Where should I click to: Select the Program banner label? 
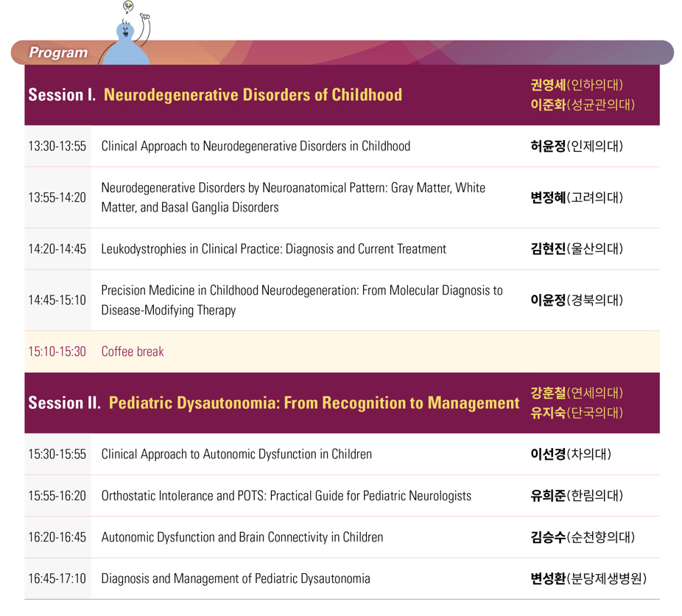pos(58,52)
